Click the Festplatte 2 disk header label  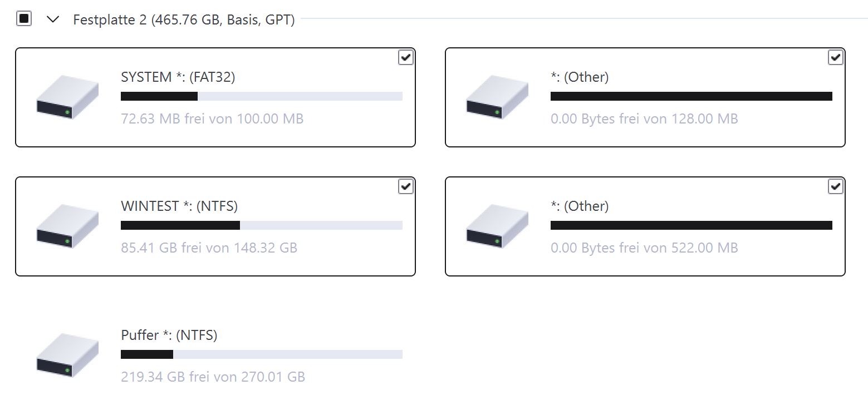tap(184, 20)
